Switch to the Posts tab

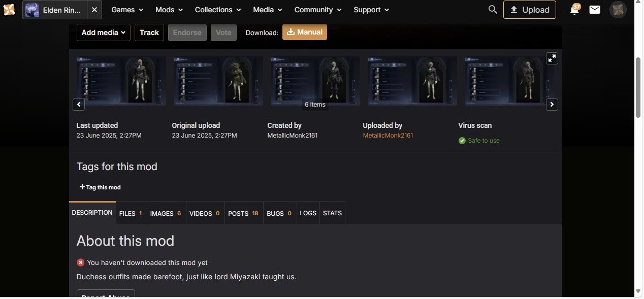click(x=243, y=213)
